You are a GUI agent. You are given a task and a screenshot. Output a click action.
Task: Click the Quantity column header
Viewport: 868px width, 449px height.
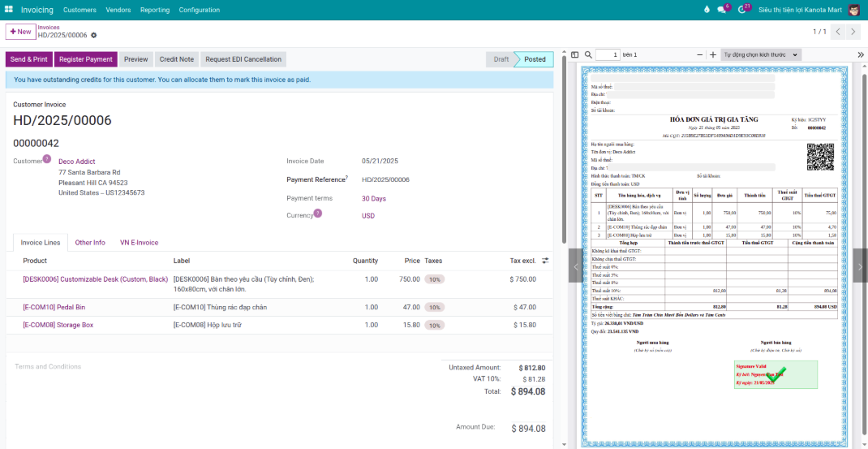coord(365,261)
